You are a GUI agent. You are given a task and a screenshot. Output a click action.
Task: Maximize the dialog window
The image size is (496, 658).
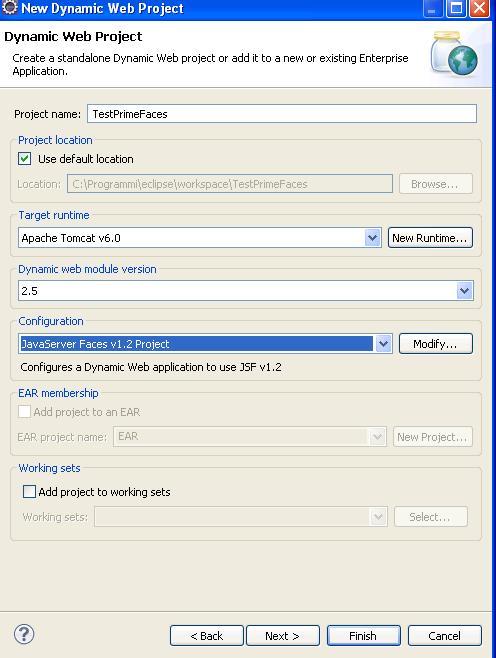coord(456,8)
